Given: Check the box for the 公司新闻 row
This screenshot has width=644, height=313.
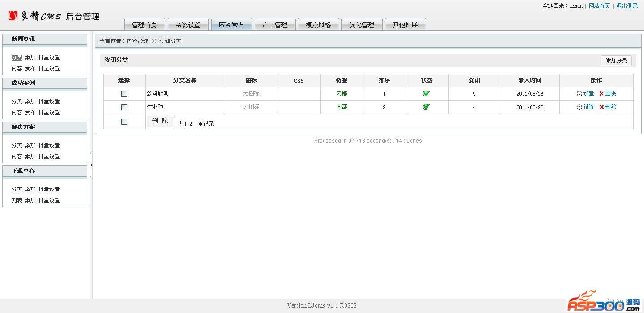Looking at the screenshot, I should tap(124, 94).
